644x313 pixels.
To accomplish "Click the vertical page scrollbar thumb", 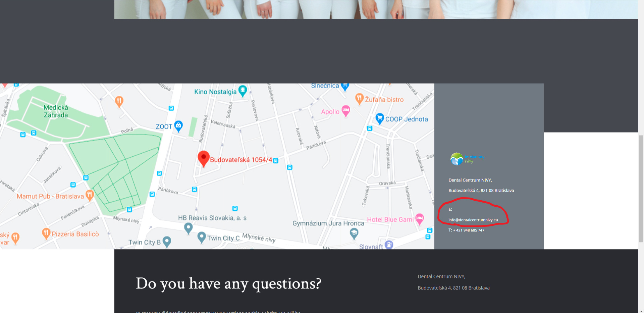I will point(641,188).
